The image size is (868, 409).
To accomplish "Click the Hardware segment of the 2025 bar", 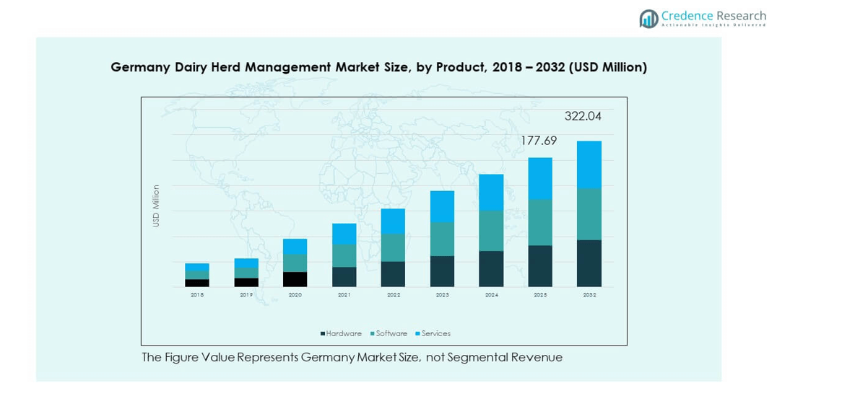I will click(540, 265).
